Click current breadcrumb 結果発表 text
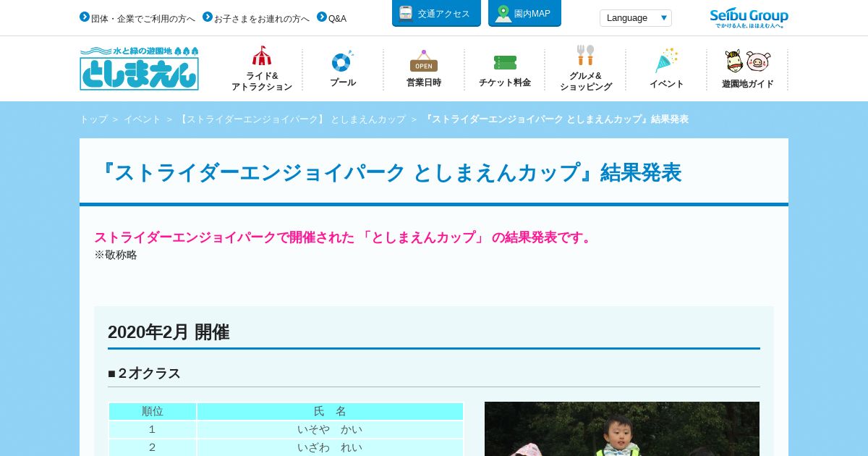The image size is (868, 456). [556, 119]
